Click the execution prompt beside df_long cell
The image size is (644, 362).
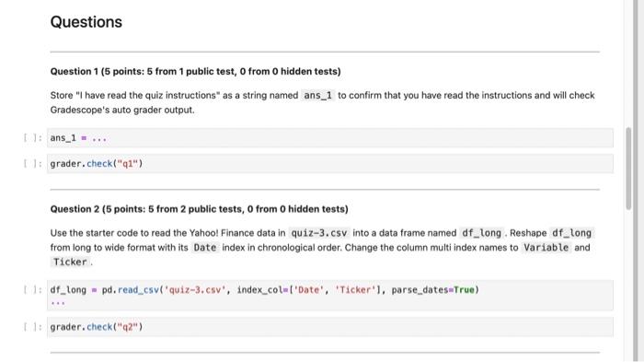tap(33, 290)
